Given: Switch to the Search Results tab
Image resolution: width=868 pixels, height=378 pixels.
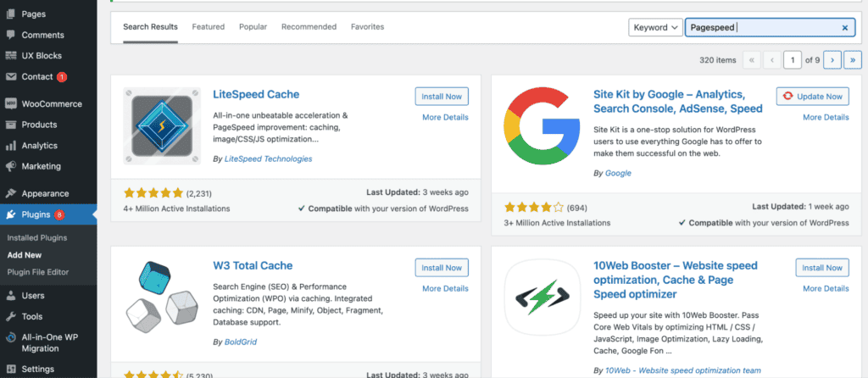Looking at the screenshot, I should tap(151, 26).
